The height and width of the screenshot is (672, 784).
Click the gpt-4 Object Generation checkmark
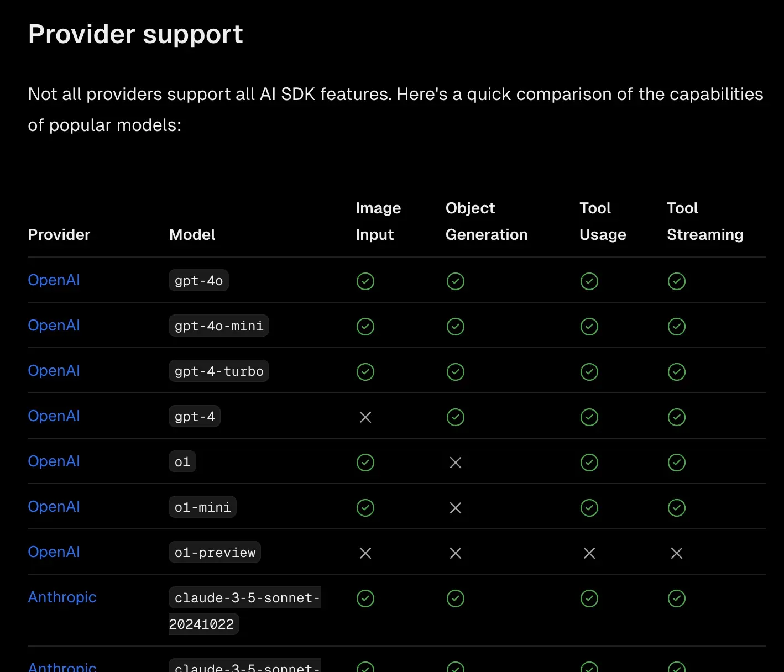tap(456, 417)
